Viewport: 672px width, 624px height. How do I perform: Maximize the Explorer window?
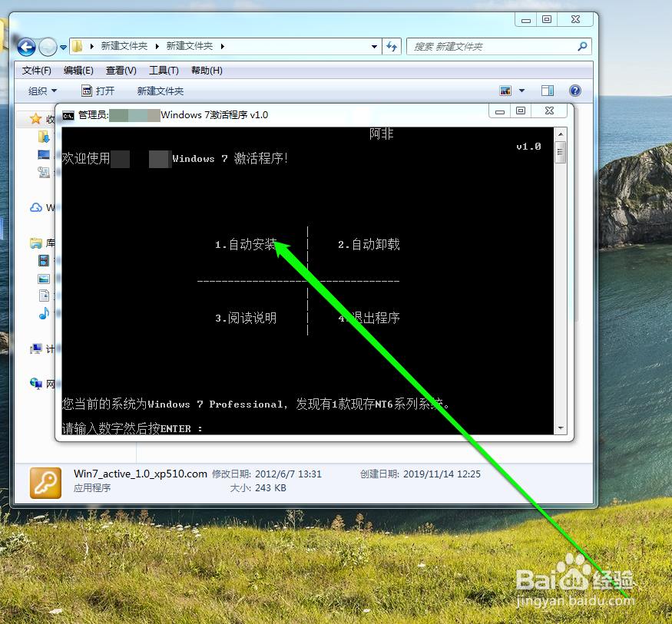(x=547, y=19)
